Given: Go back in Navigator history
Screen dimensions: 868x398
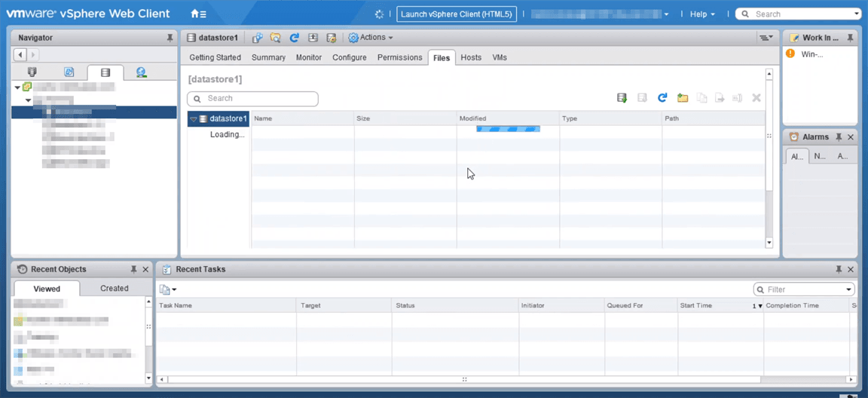Looking at the screenshot, I should pyautogui.click(x=20, y=55).
